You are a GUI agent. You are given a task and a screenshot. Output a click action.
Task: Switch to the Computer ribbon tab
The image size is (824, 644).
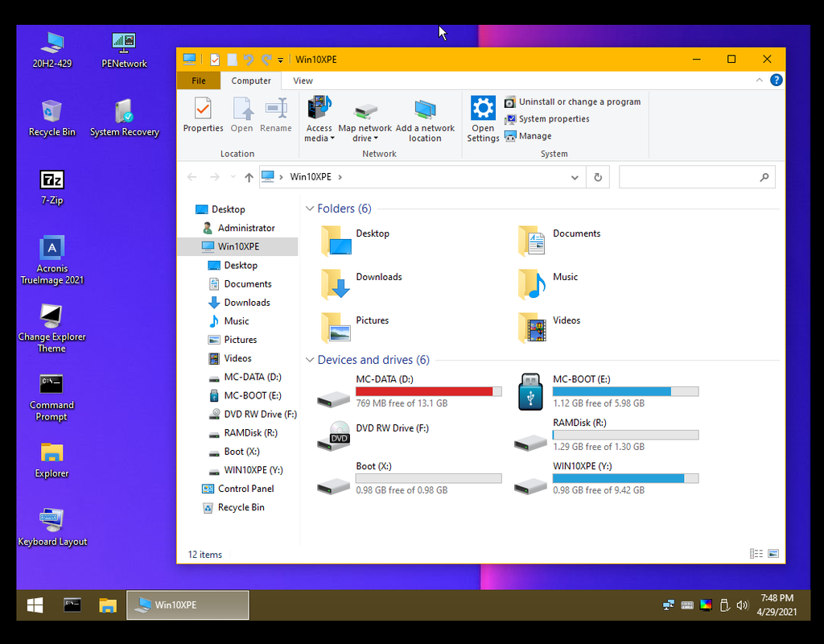tap(251, 80)
